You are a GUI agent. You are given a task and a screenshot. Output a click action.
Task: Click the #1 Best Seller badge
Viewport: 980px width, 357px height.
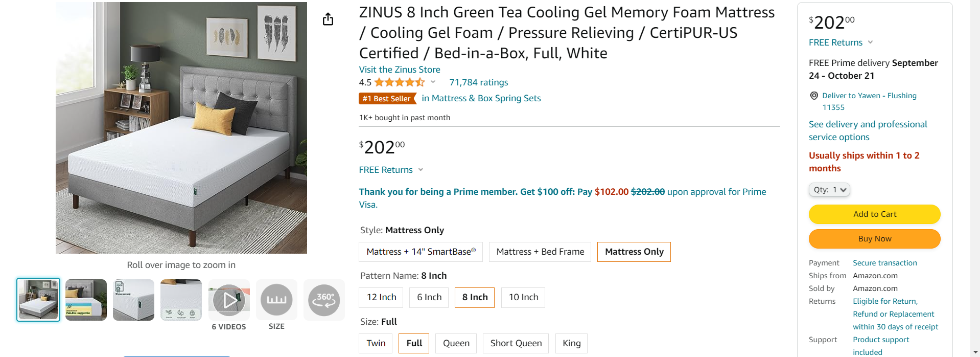(x=387, y=98)
